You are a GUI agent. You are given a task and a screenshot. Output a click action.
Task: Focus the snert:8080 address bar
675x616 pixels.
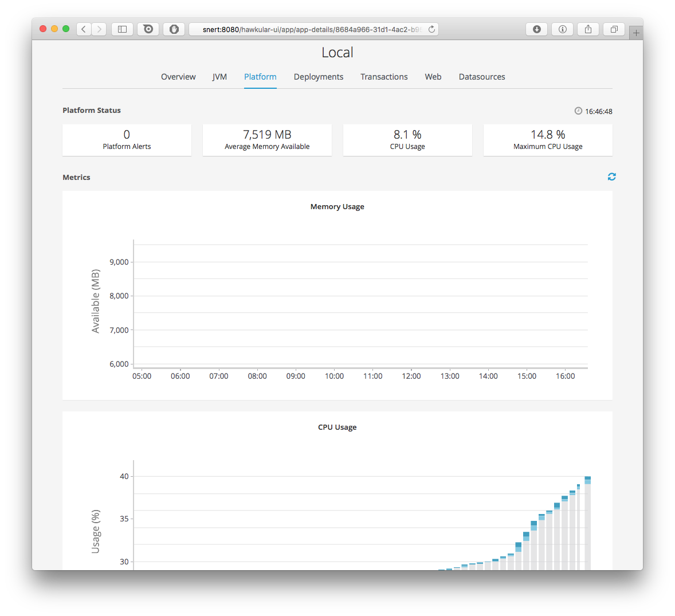[x=314, y=29]
